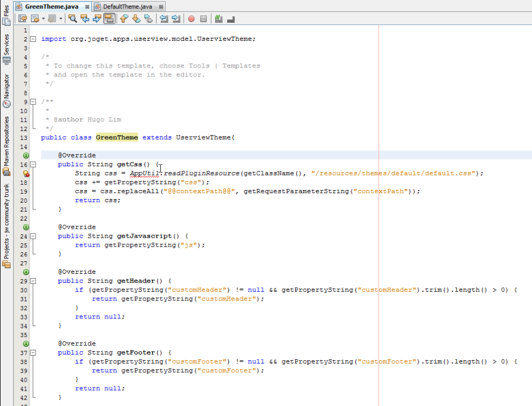Click Find Next Occurrence arrow icon
This screenshot has width=532, height=406.
click(x=97, y=19)
